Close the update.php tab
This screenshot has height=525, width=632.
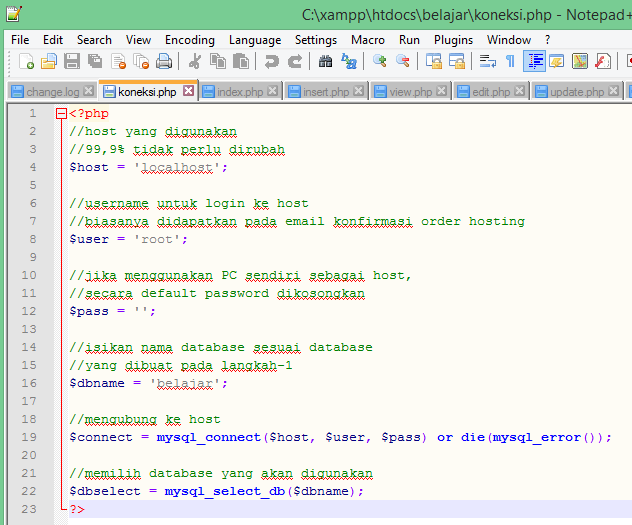click(613, 91)
